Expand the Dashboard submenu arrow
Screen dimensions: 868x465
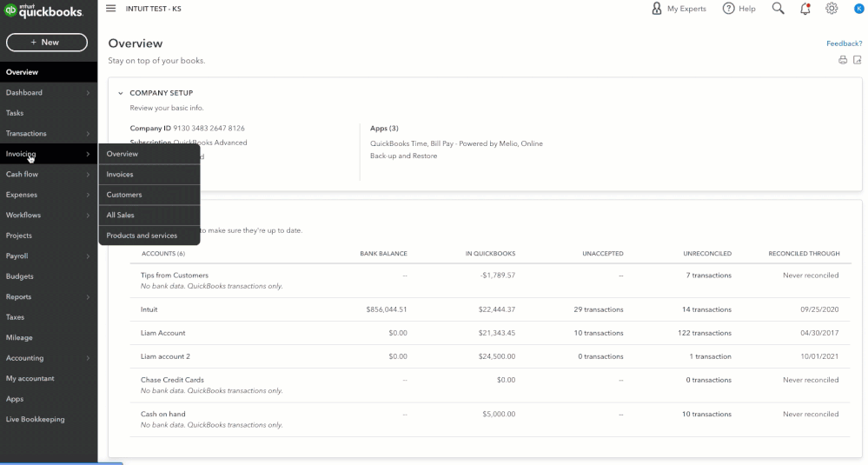pos(88,92)
